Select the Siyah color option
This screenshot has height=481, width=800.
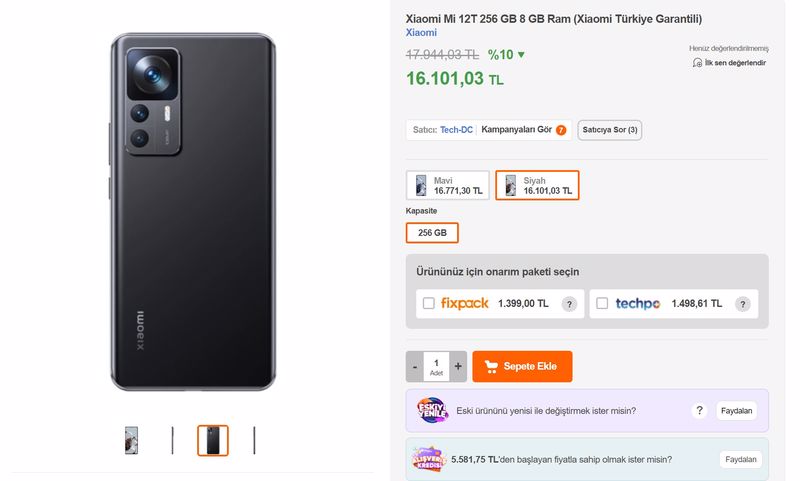pyautogui.click(x=537, y=185)
